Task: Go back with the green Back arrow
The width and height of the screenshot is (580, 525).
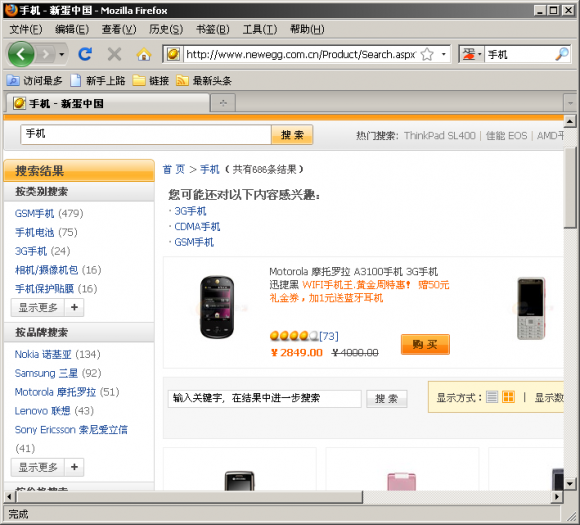Action: coord(21,54)
